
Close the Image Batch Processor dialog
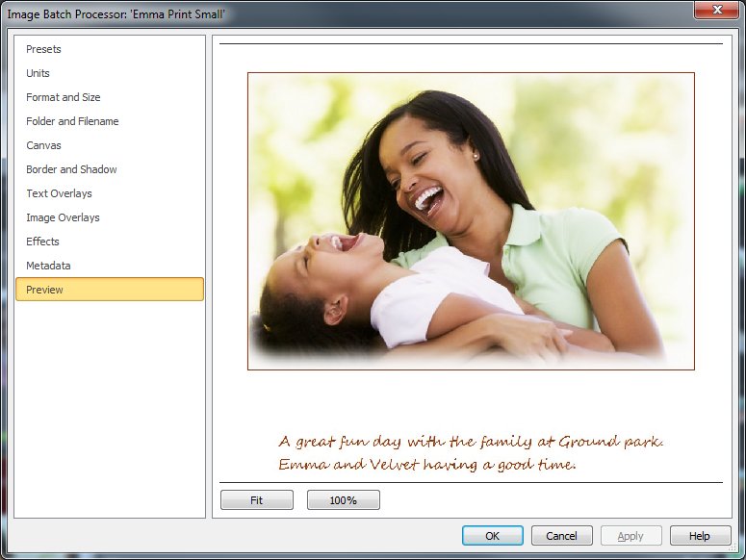point(717,10)
